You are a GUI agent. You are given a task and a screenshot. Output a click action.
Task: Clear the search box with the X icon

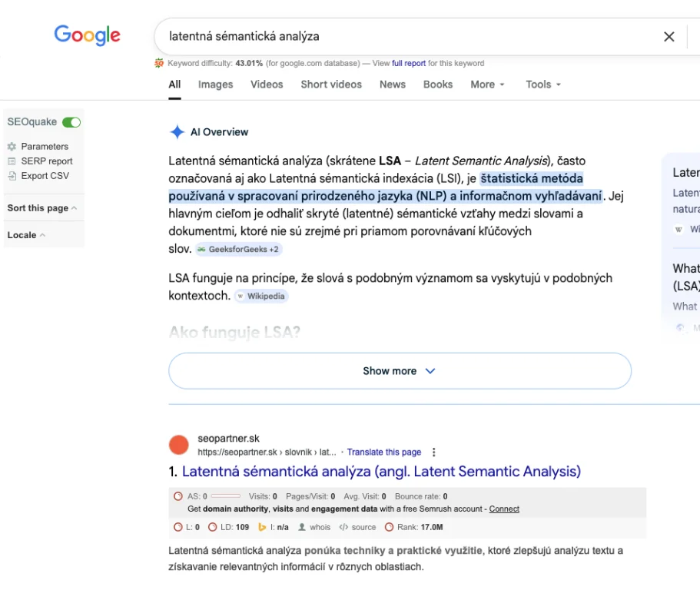click(x=668, y=36)
